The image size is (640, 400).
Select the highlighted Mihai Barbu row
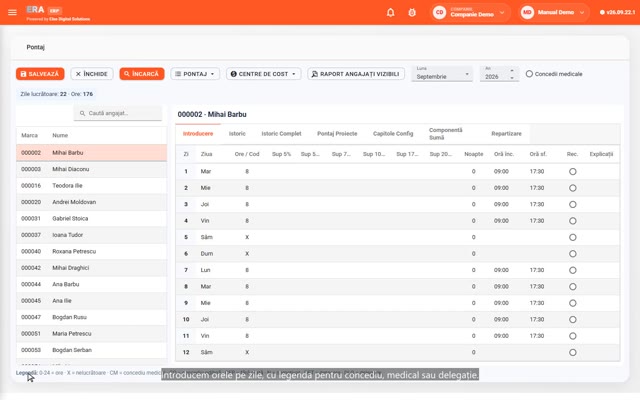click(x=91, y=153)
